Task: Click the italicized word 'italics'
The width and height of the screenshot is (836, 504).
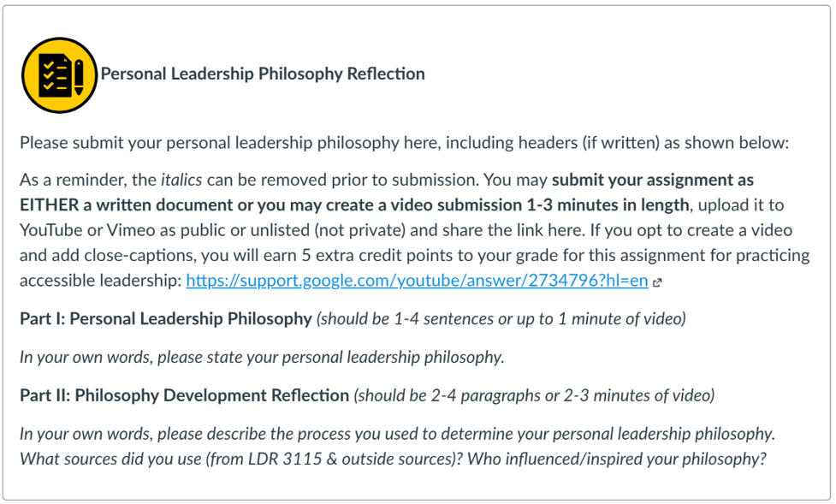Action: click(181, 180)
